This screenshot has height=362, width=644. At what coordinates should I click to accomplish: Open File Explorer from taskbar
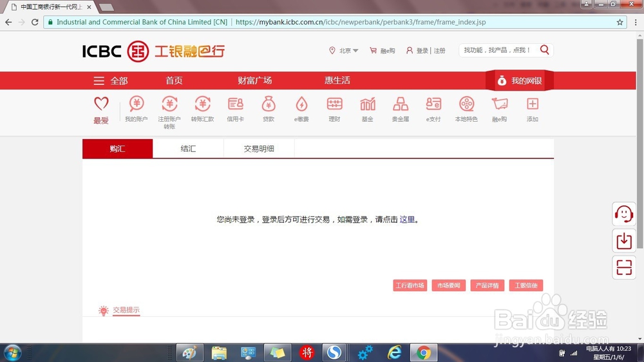pos(219,352)
